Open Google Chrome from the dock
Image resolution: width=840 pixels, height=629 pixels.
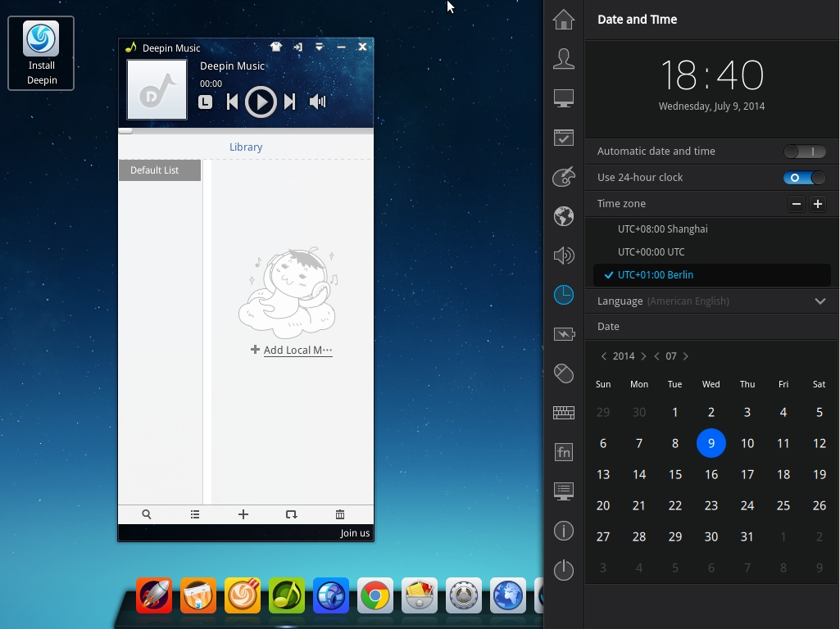click(375, 596)
